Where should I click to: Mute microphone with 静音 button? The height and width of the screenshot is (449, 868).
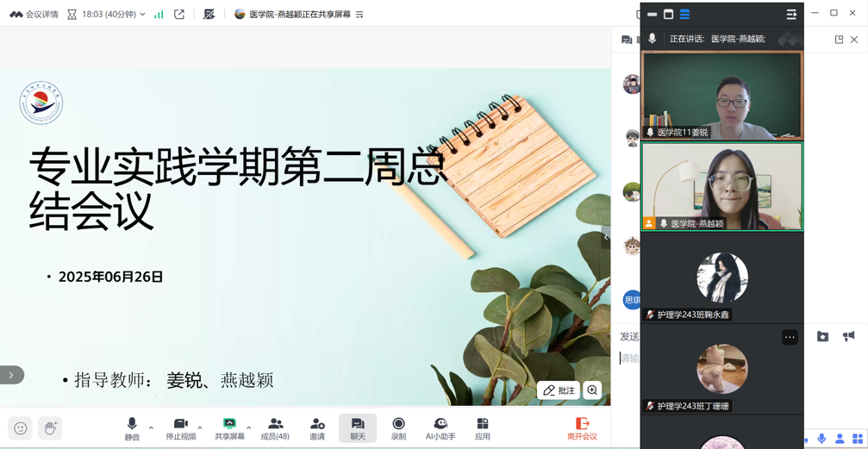[132, 427]
